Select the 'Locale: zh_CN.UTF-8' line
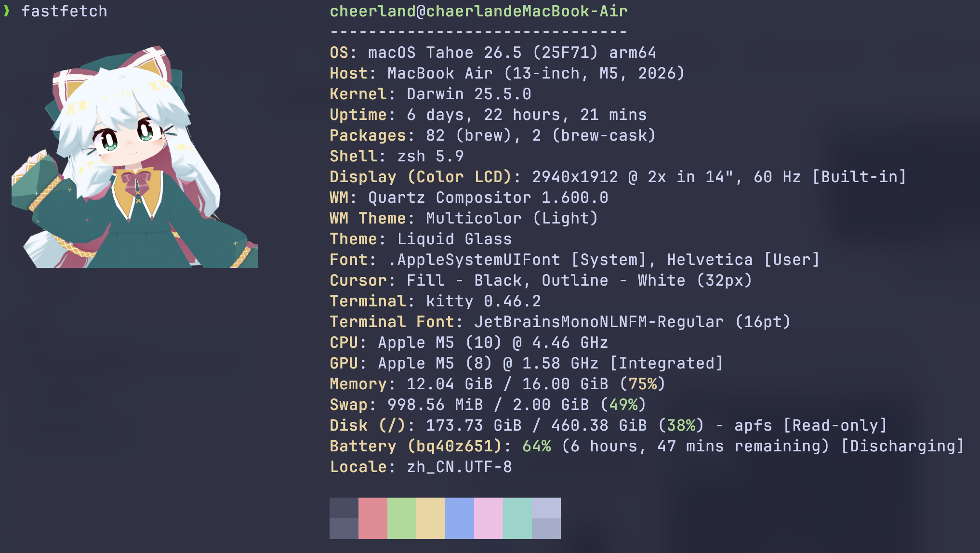980x553 pixels. (x=421, y=467)
